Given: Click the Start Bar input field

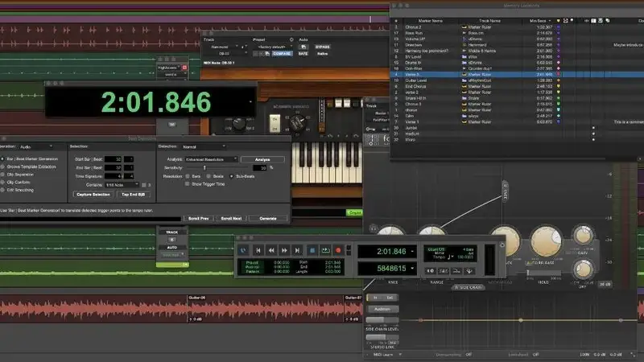Looking at the screenshot, I should pos(113,159).
